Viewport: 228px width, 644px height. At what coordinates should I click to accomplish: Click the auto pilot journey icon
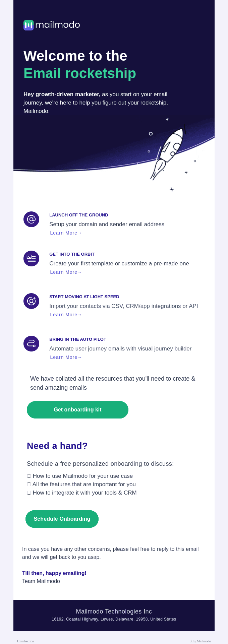click(x=31, y=343)
